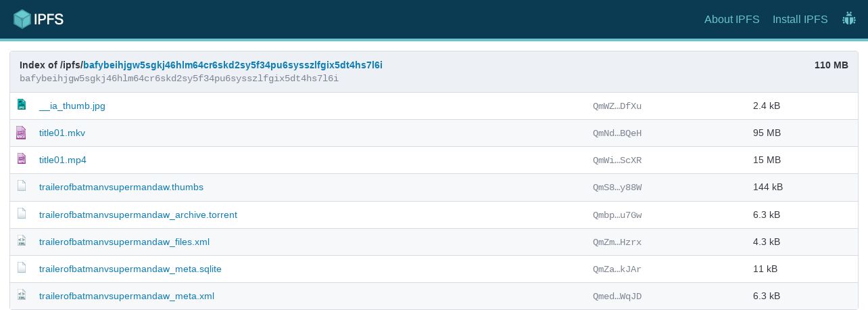Open the About IPFS link
The image size is (868, 310).
click(x=732, y=19)
